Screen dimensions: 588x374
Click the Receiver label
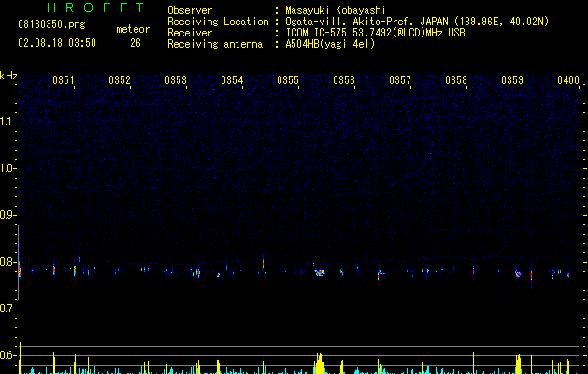(x=190, y=33)
